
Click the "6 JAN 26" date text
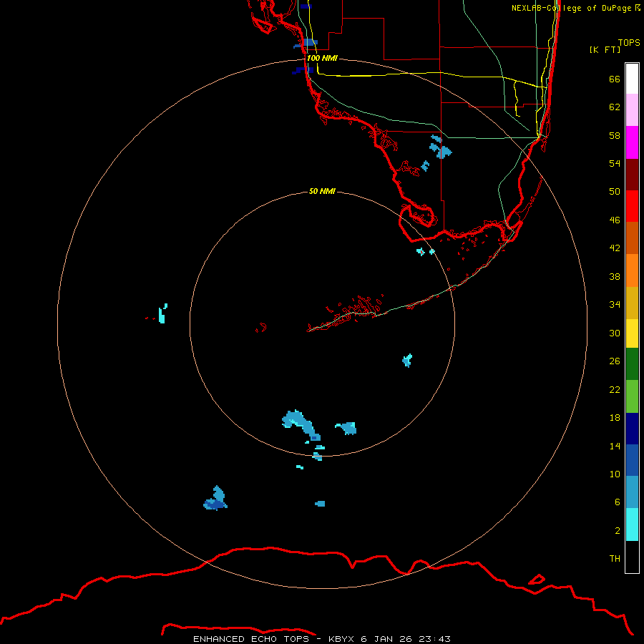386,639
